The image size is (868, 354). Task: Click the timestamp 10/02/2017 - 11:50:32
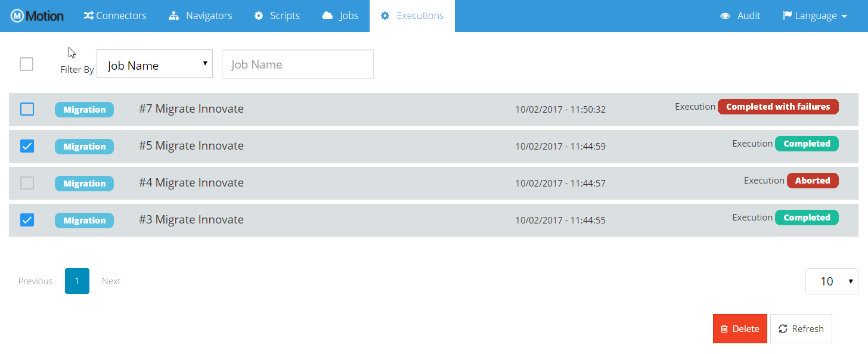tap(560, 110)
